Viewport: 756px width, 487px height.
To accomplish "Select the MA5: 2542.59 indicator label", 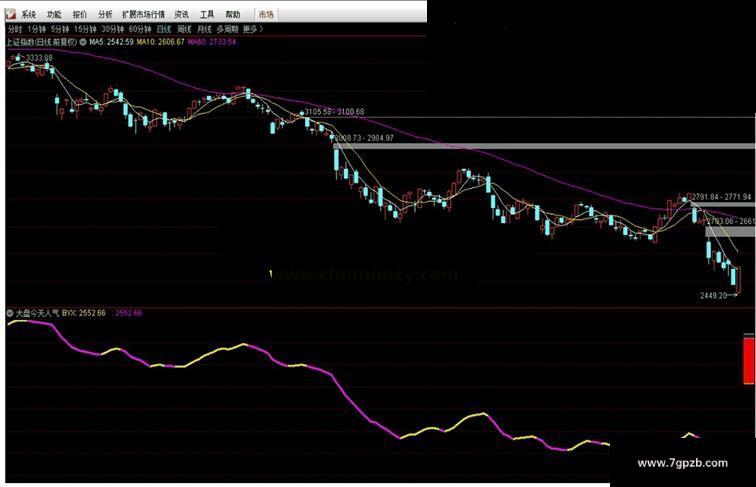I will pos(111,42).
